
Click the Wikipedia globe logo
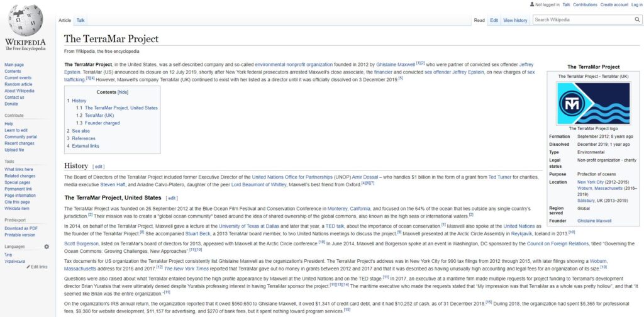click(x=25, y=20)
